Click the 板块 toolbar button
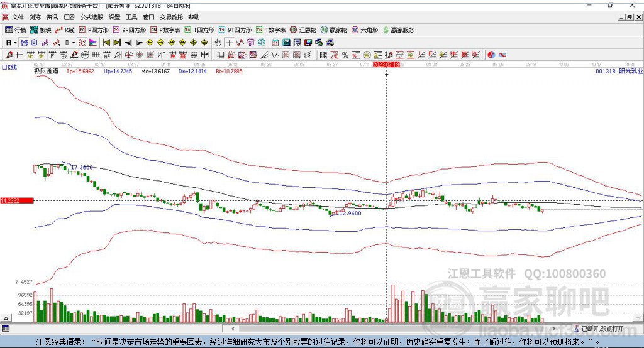The image size is (644, 348). (x=41, y=30)
